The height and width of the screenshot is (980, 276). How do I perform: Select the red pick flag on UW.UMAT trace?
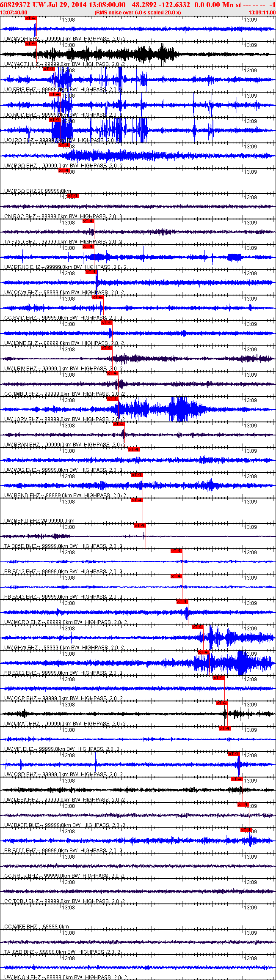tap(222, 703)
